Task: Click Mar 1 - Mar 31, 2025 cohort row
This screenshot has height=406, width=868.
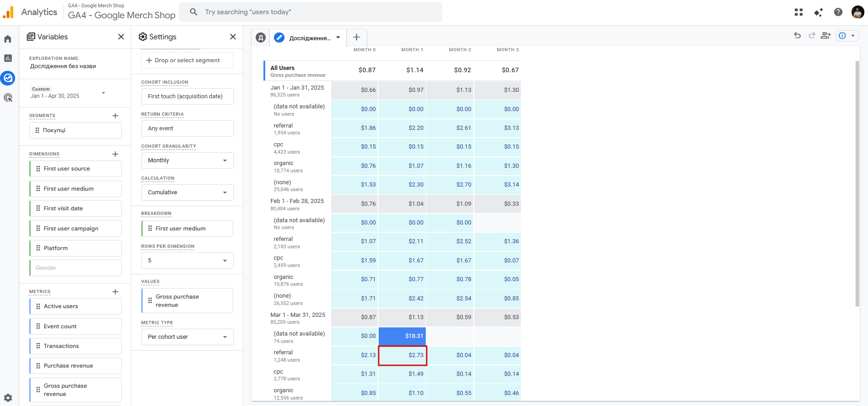Action: (x=297, y=318)
